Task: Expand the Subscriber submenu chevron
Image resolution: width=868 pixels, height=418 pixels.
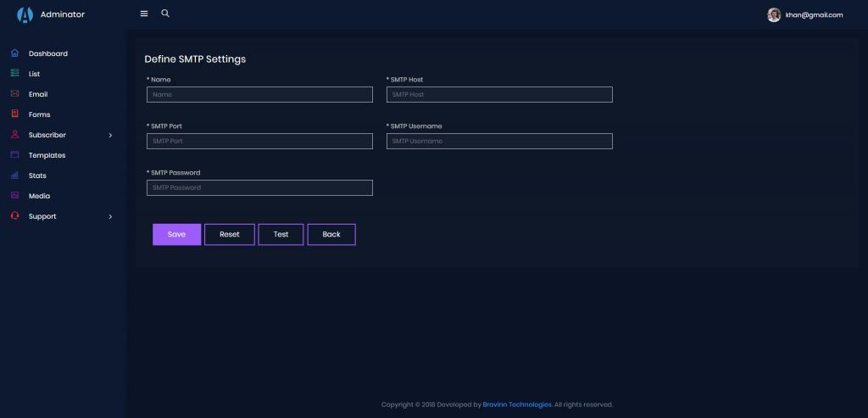Action: coord(110,135)
